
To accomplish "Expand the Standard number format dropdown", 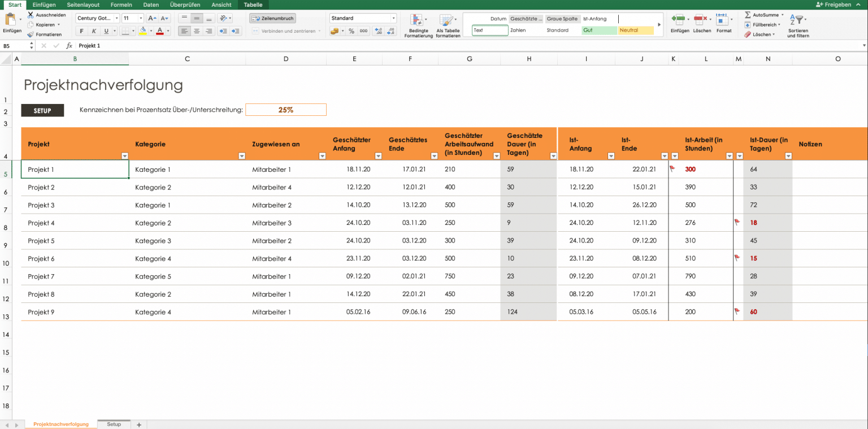I will coord(393,18).
